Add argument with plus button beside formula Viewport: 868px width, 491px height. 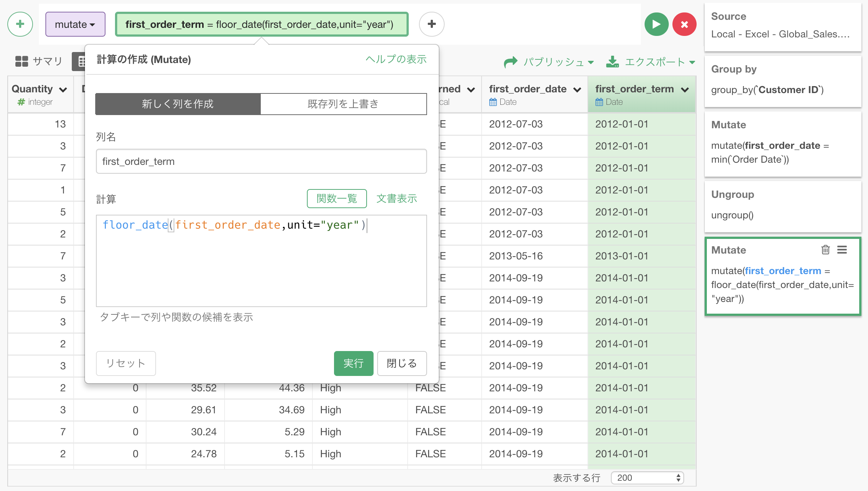[432, 24]
